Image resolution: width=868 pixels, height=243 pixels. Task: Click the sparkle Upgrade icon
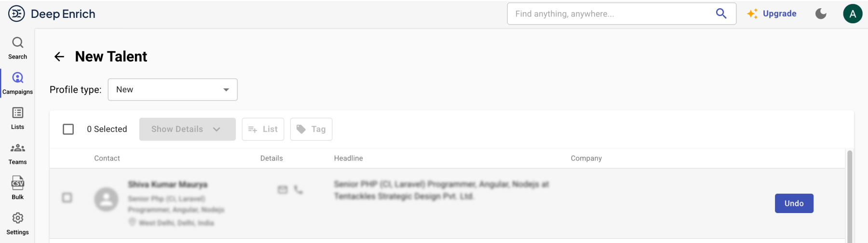pyautogui.click(x=752, y=14)
